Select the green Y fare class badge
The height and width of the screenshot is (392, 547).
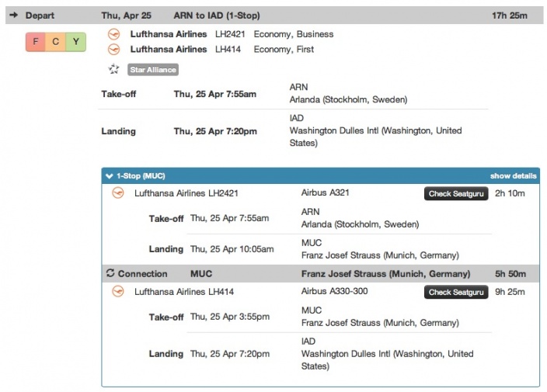[x=76, y=42]
